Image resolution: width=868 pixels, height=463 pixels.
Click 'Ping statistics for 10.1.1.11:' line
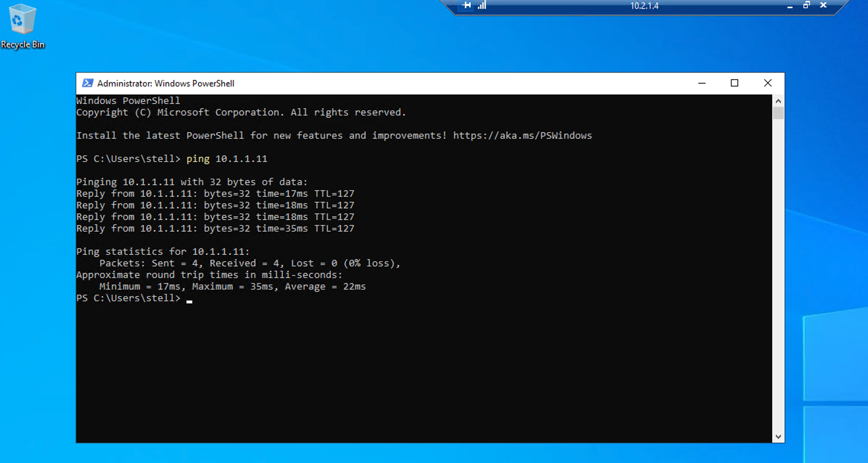point(163,252)
